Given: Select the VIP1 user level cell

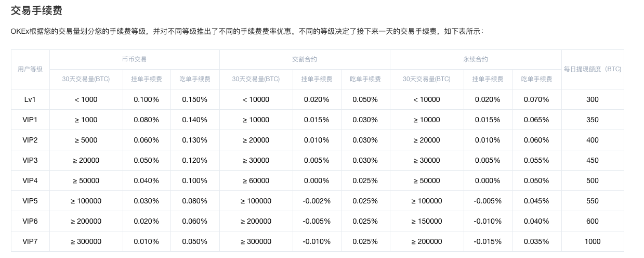Looking at the screenshot, I should pyautogui.click(x=30, y=120).
